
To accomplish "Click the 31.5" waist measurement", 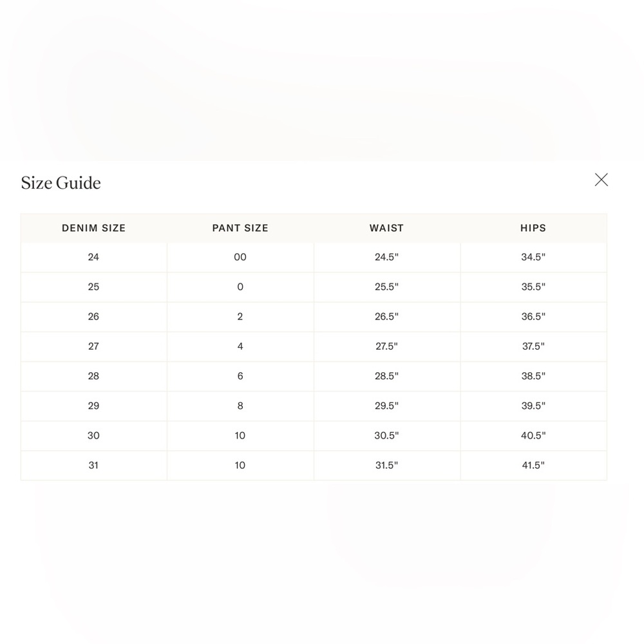I will click(x=386, y=466).
